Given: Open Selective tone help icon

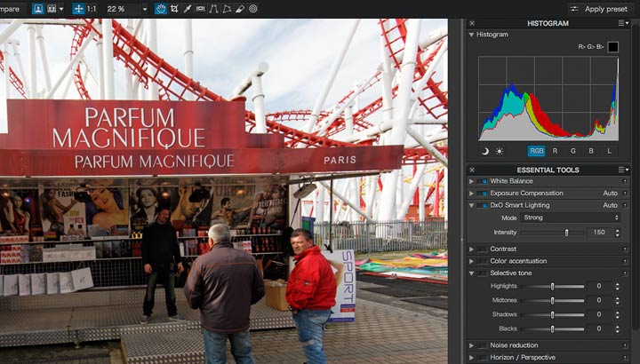Looking at the screenshot, I should pos(625,273).
